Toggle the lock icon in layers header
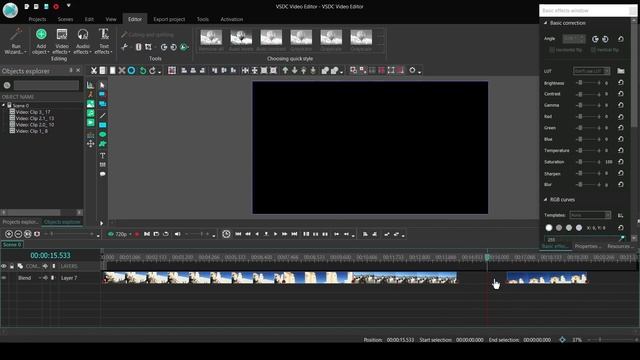The width and height of the screenshot is (640, 360). tap(12, 266)
